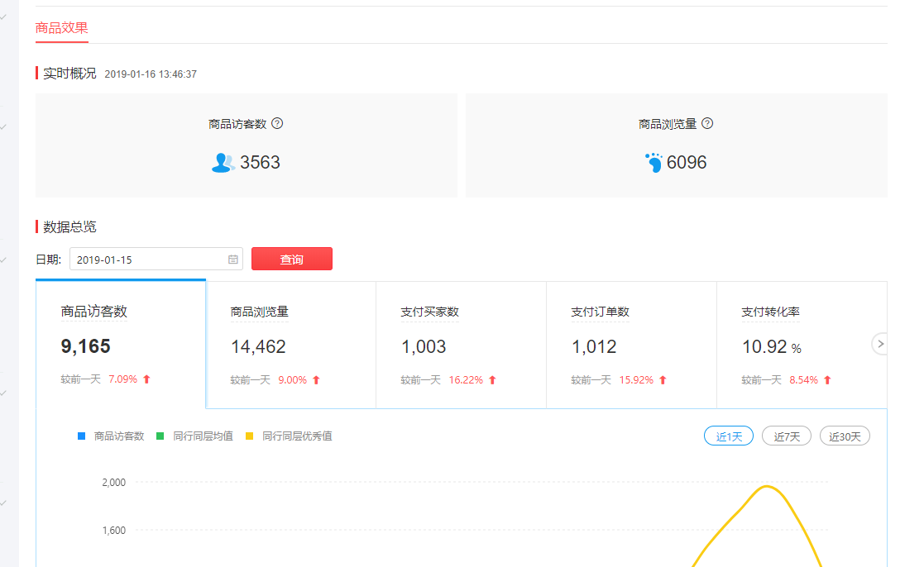Show more metrics with right chevron
This screenshot has width=924, height=567.
(x=880, y=344)
